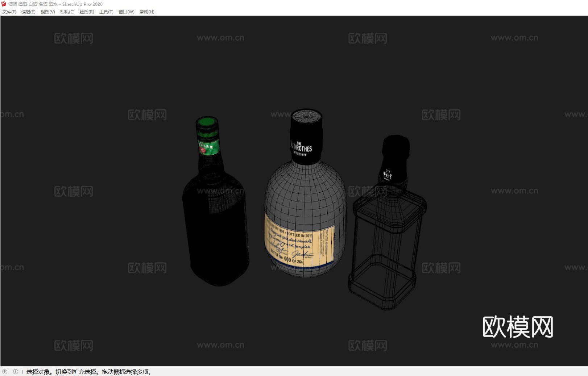The width and height of the screenshot is (588, 376).
Task: Click the green cap of the left bottle
Action: pyautogui.click(x=207, y=122)
